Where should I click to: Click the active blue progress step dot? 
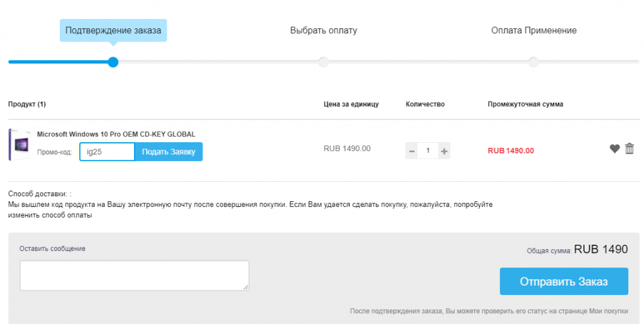[x=113, y=62]
